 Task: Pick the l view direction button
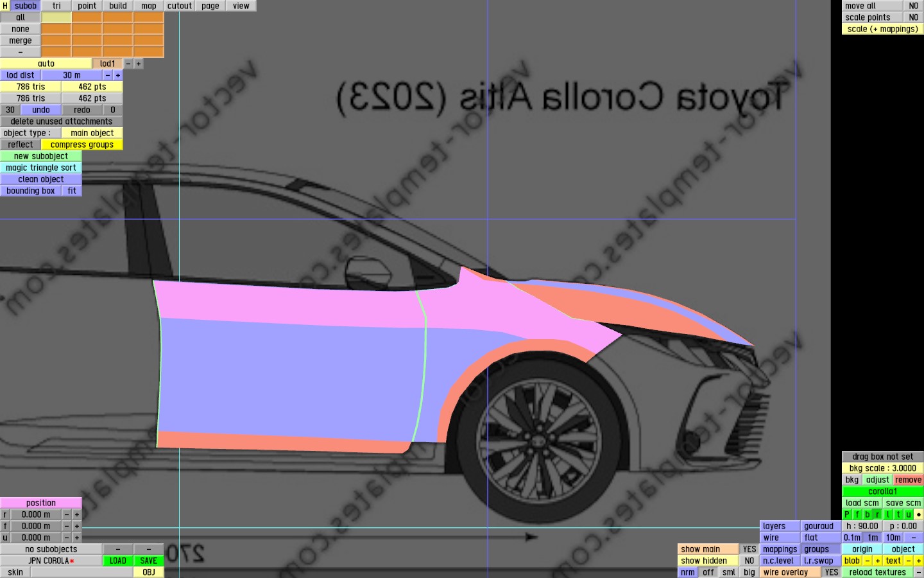click(x=888, y=514)
